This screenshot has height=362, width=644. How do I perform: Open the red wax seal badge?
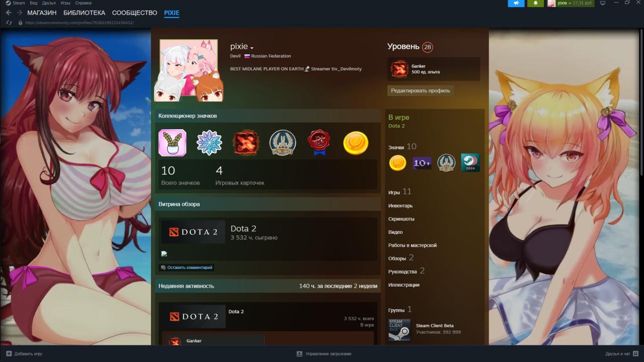coord(319,143)
